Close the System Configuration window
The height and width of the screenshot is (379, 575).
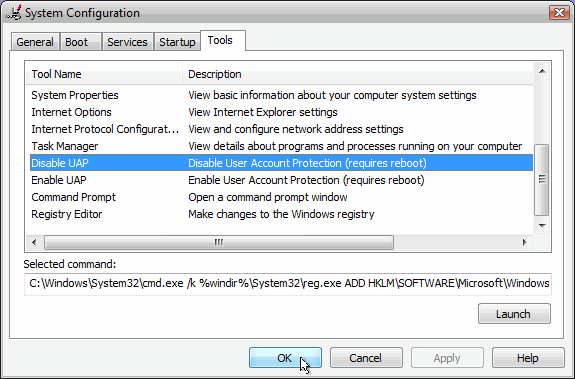click(x=559, y=12)
